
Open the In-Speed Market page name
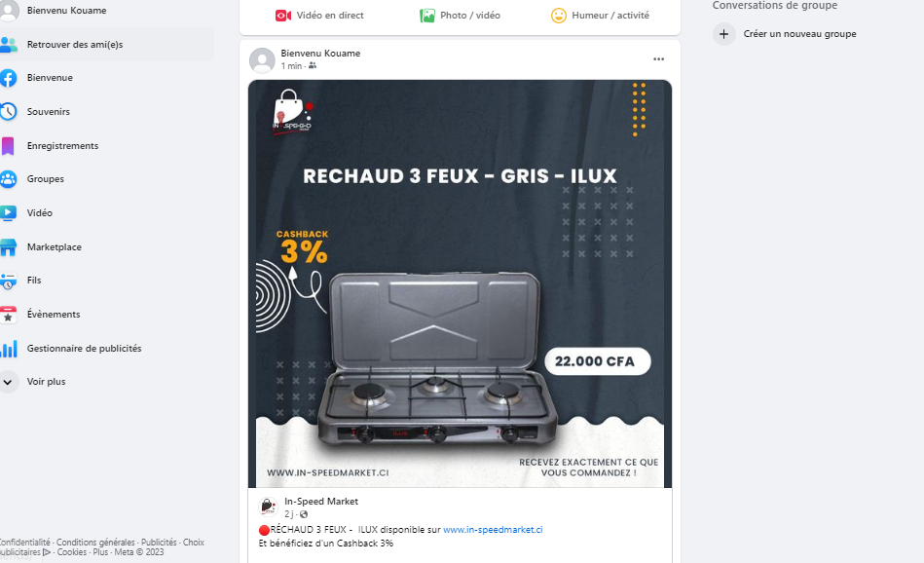pos(321,501)
